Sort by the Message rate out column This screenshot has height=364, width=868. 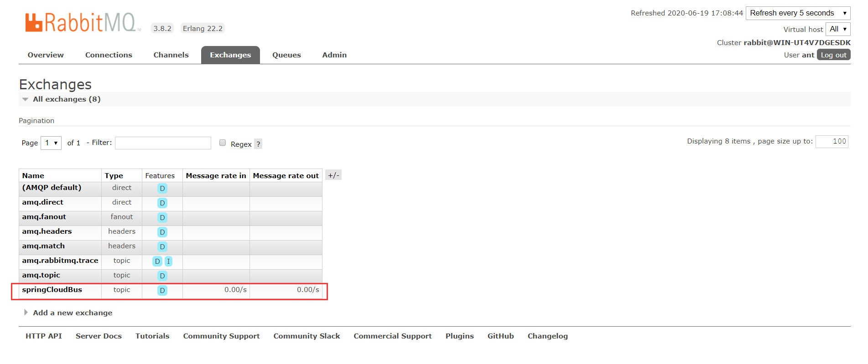click(286, 176)
